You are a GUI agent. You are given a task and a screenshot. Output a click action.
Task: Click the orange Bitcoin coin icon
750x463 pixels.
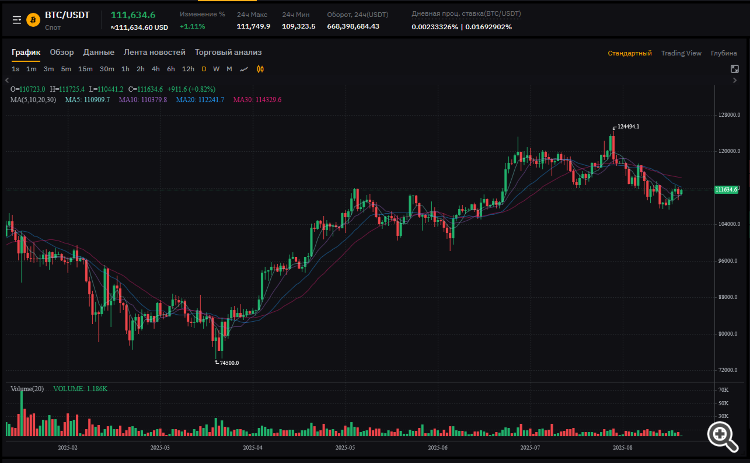[x=33, y=19]
